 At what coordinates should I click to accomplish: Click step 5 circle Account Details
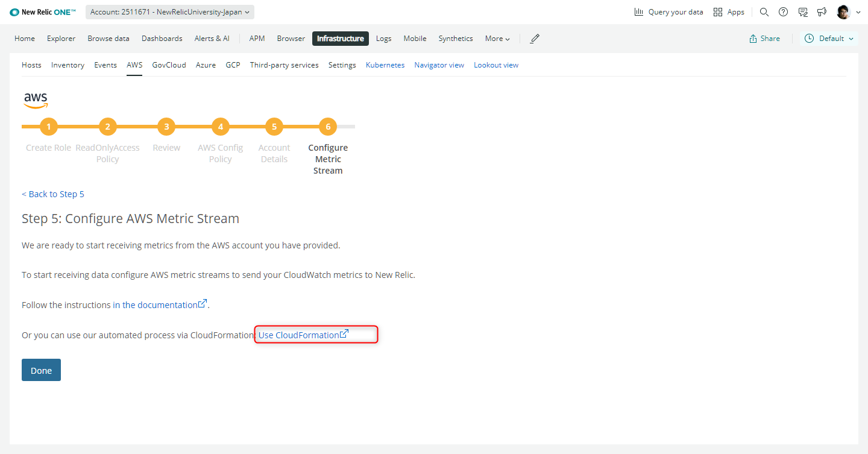pyautogui.click(x=274, y=127)
